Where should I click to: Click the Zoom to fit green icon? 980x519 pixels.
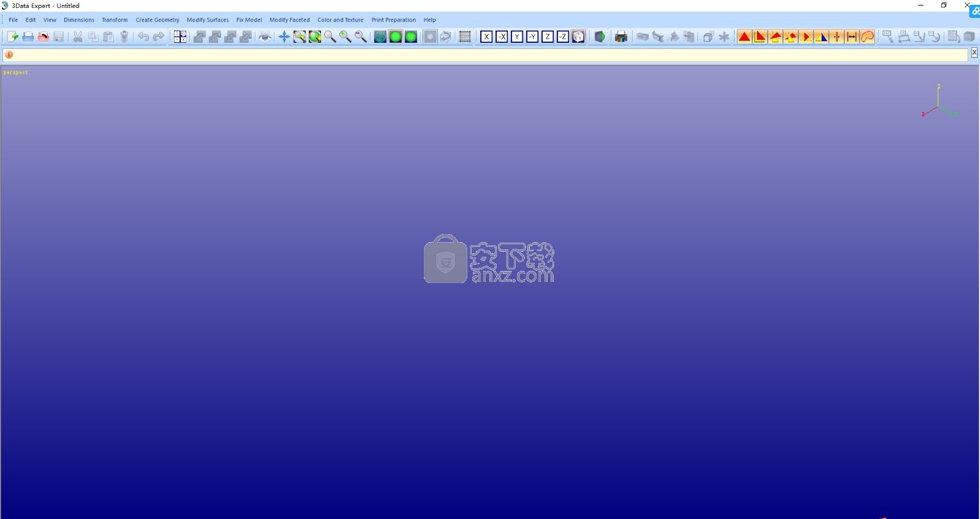click(315, 37)
